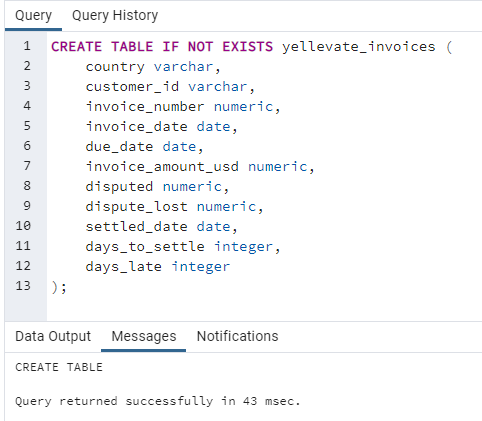
Task: Click line number 13 in gutter
Action: click(x=23, y=286)
